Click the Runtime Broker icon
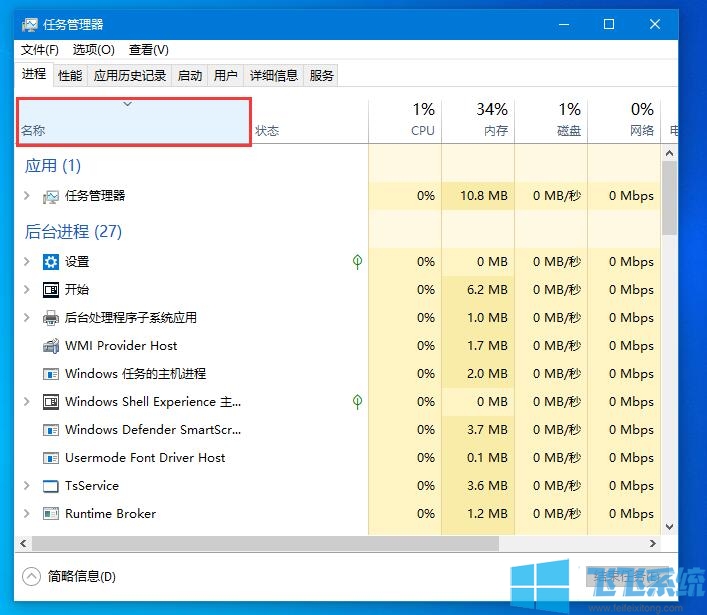 [x=50, y=514]
